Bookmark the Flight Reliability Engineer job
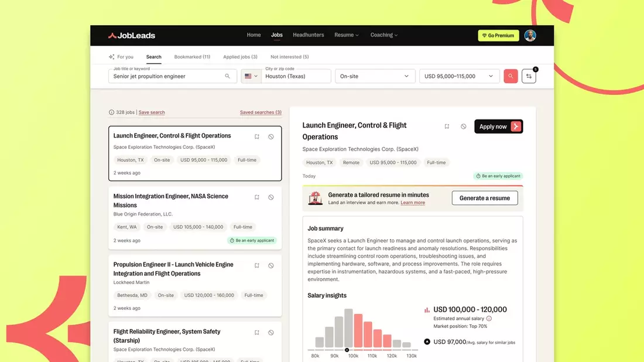The image size is (644, 362). pos(256,332)
